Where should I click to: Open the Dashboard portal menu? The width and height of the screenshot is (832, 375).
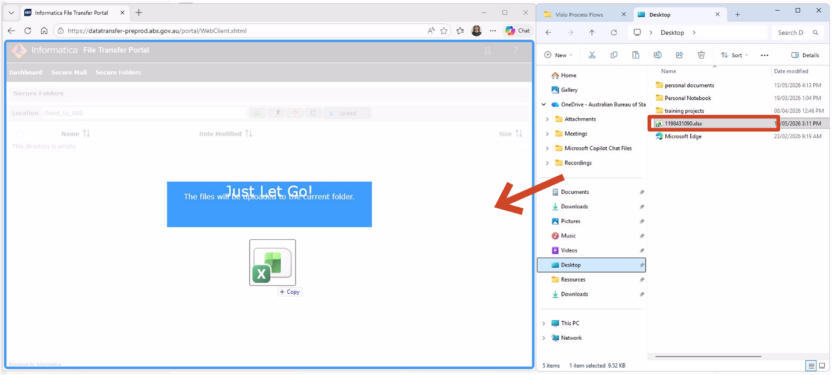click(x=25, y=72)
